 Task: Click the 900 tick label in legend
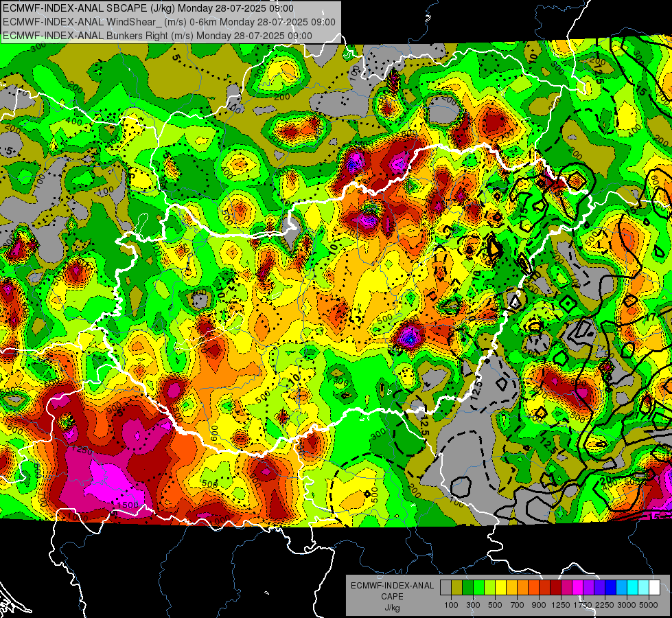539,605
